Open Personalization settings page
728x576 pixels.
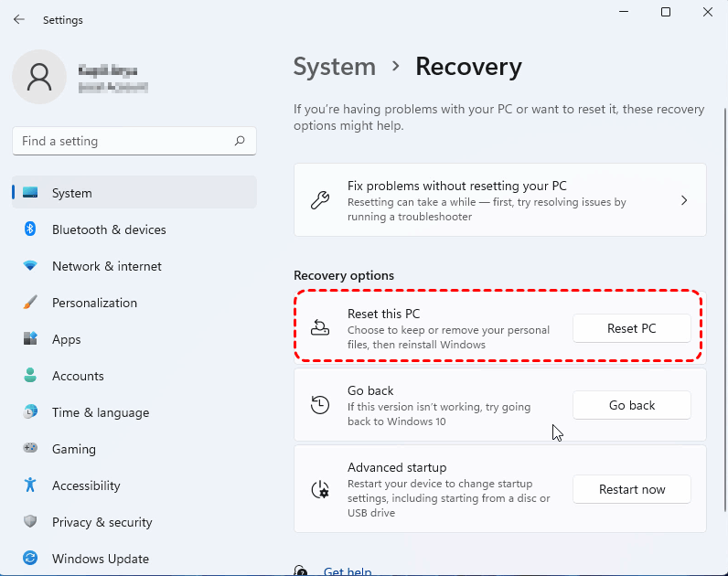(x=134, y=303)
